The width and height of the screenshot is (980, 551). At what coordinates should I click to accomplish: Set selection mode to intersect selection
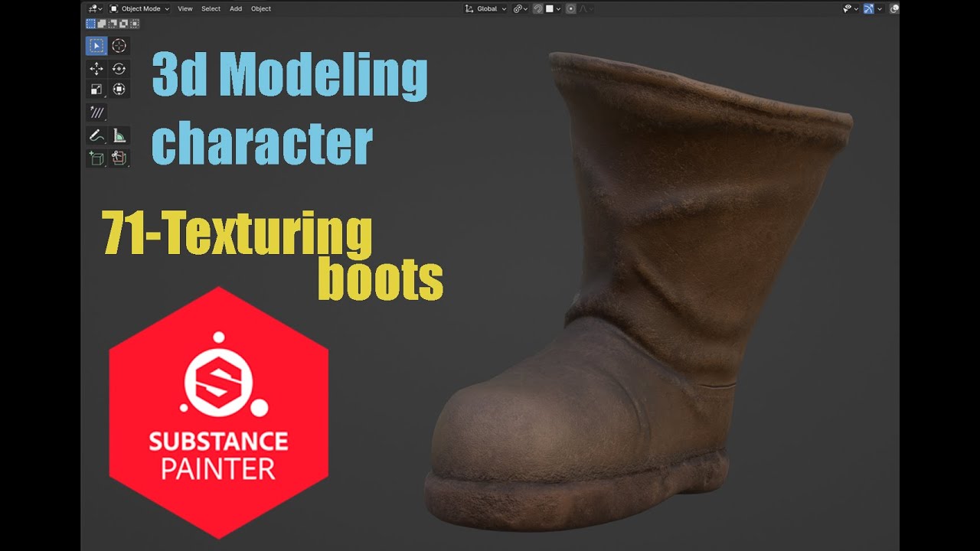coord(135,24)
